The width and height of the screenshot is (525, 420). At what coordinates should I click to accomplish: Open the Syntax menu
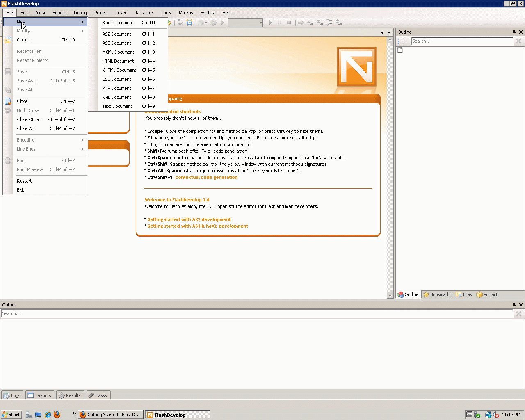click(208, 13)
